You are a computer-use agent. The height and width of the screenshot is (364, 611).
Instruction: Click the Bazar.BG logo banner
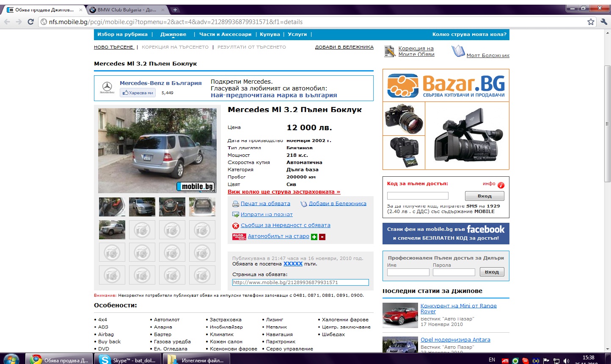point(446,85)
